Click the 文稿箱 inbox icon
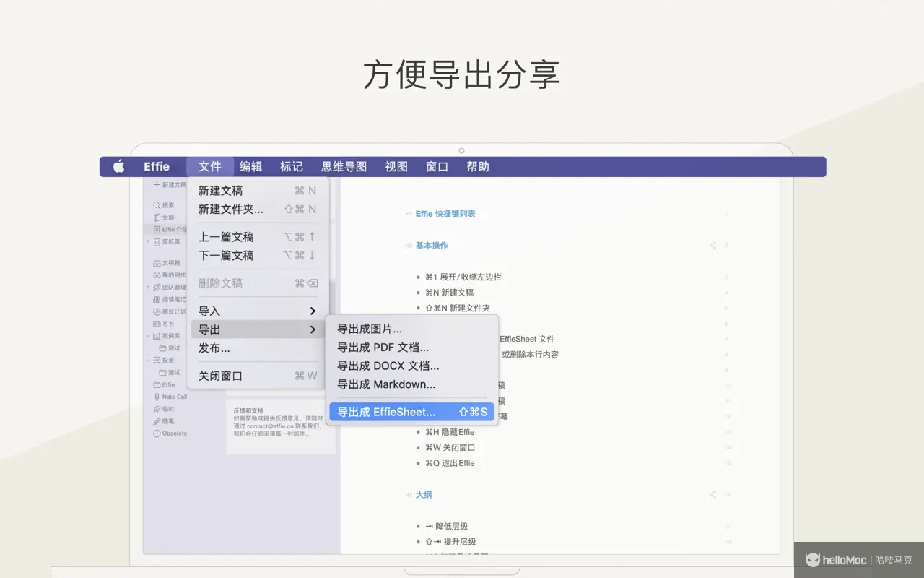The image size is (924, 578). (x=157, y=263)
